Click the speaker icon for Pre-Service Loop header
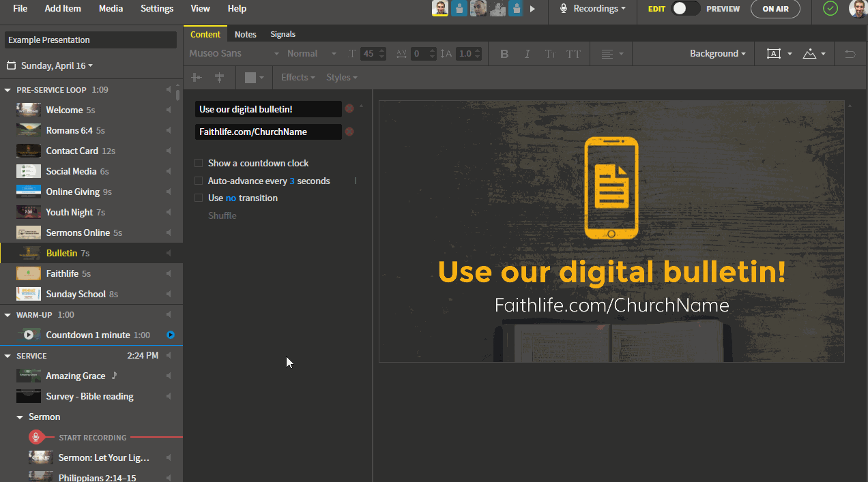The height and width of the screenshot is (482, 868). pyautogui.click(x=169, y=89)
